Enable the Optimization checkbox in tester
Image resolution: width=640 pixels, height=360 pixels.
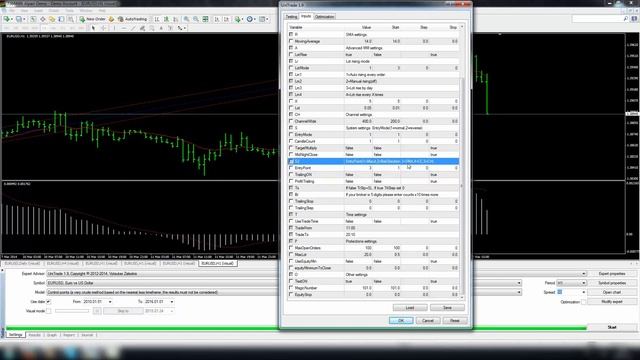coord(584,302)
